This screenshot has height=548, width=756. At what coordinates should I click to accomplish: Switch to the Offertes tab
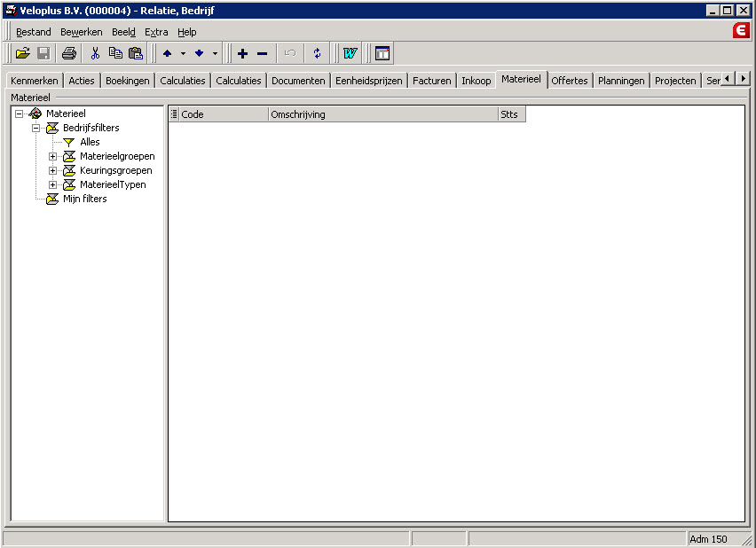(x=570, y=81)
